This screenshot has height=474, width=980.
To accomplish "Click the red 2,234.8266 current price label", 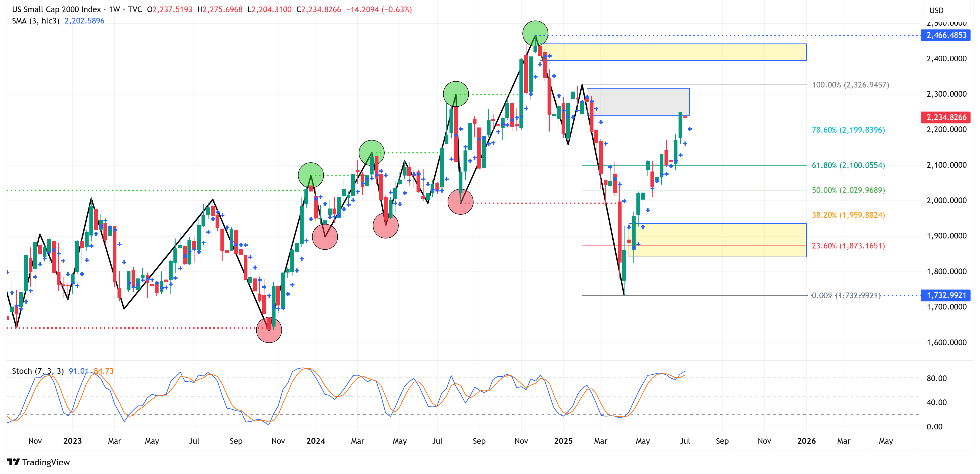I will pyautogui.click(x=946, y=117).
